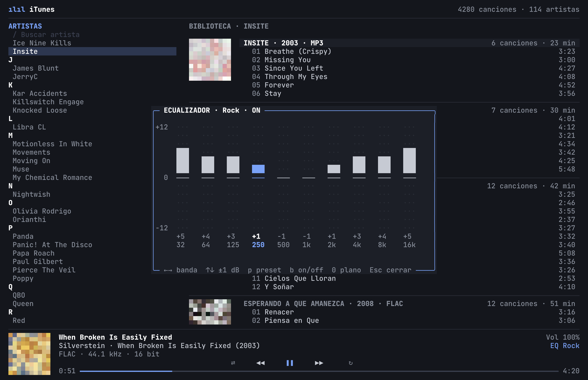Open Esperando a Que Amanezca cover thumbnail

pos(210,312)
